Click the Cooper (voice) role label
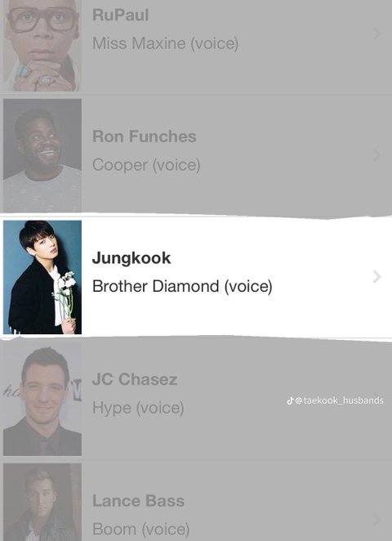This screenshot has height=541, width=392. [146, 165]
